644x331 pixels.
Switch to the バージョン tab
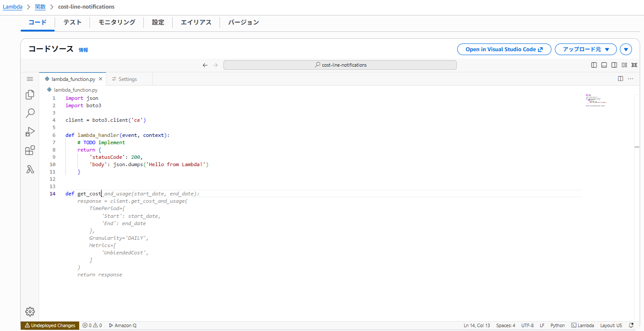243,22
